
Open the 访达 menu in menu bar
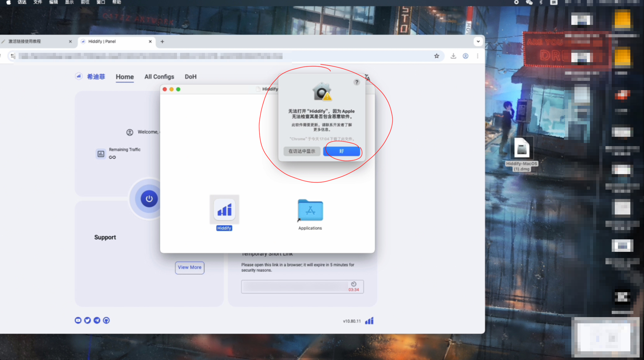[x=22, y=2]
